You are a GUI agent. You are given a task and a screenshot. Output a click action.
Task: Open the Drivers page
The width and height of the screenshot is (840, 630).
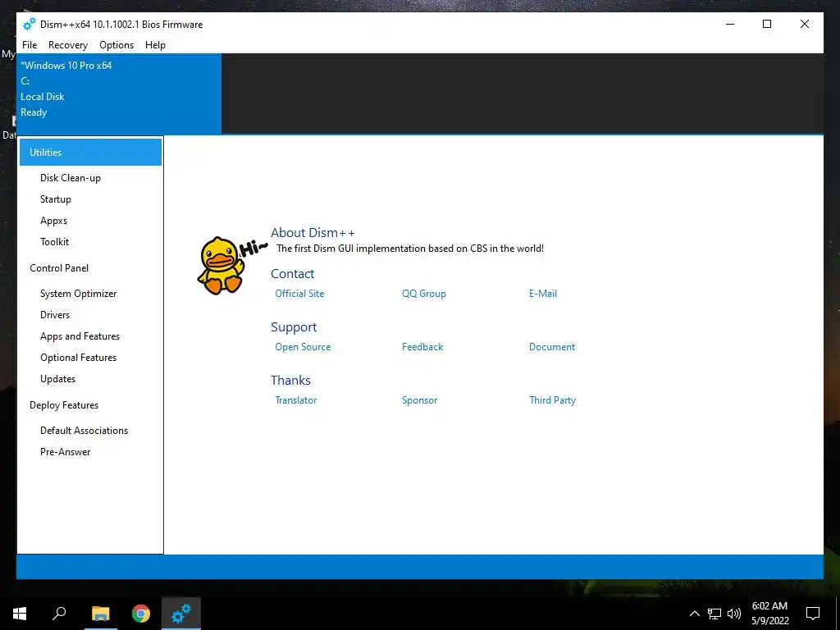55,315
